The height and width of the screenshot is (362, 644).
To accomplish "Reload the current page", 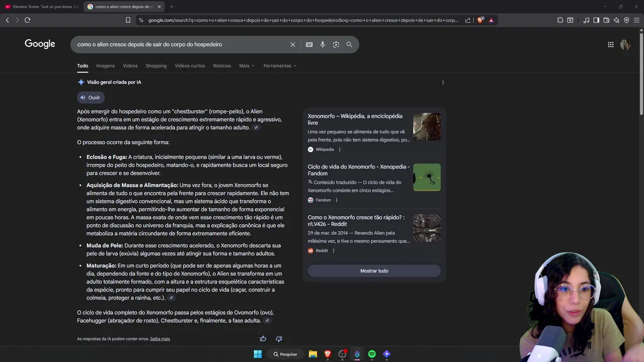I will point(27,20).
